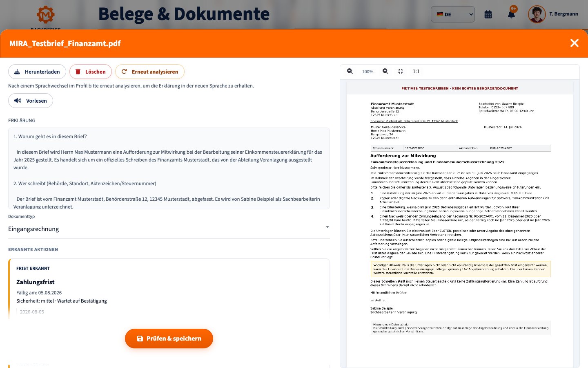Click the Erklärung explanation text box
The height and width of the screenshot is (368, 588).
pyautogui.click(x=169, y=168)
